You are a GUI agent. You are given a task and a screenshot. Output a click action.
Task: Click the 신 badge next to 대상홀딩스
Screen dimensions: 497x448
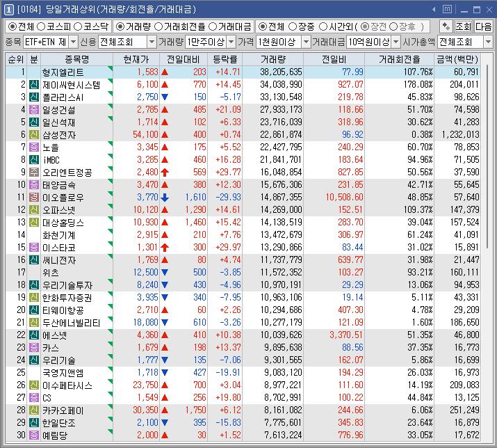pos(34,223)
